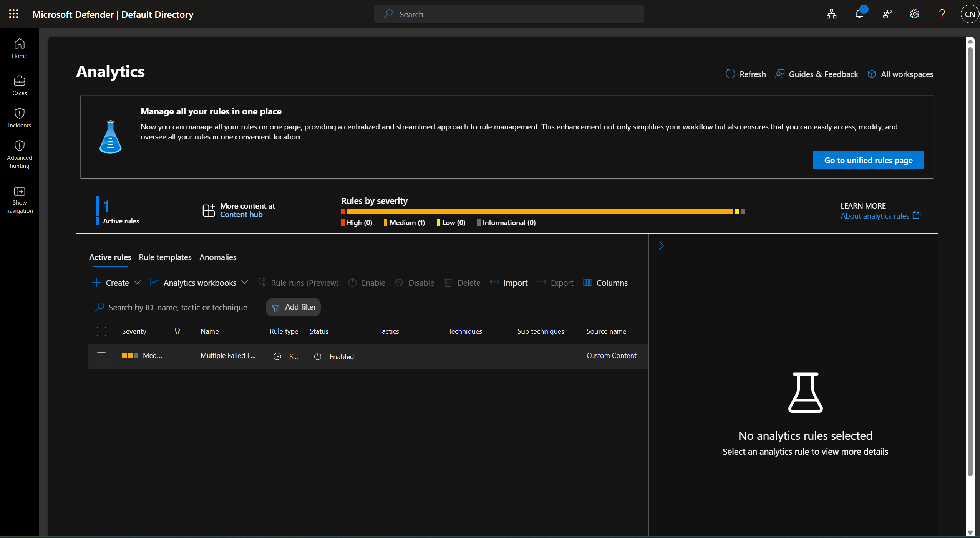Click the Enabled status power icon
Viewport: 980px width, 538px height.
pyautogui.click(x=318, y=357)
